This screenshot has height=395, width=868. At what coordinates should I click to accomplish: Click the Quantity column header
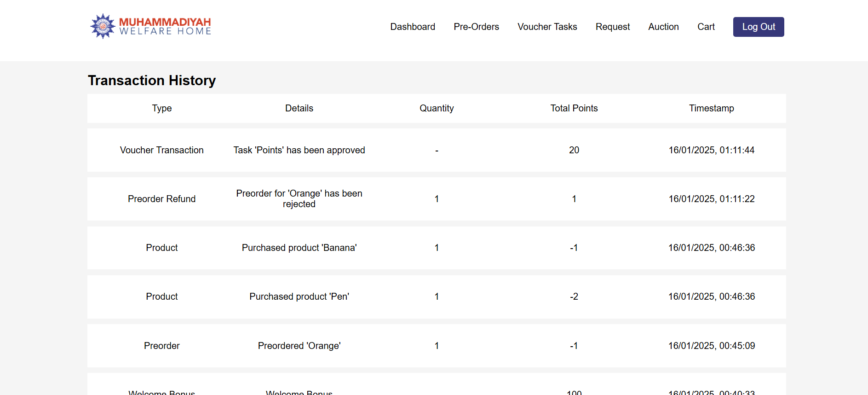tap(437, 108)
